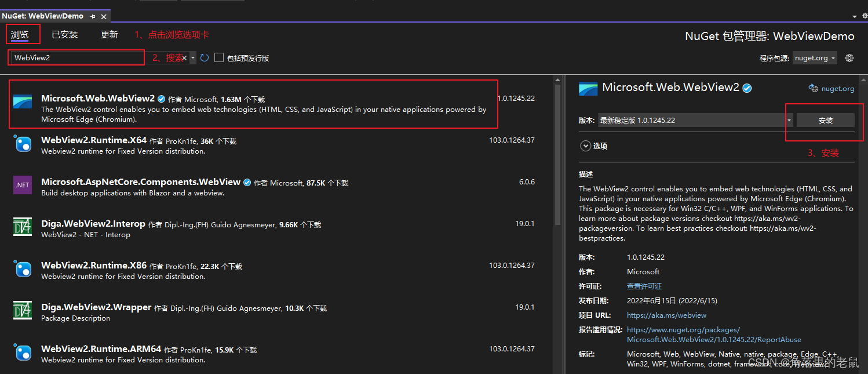Click the 发布日期 2022年6月15日 value
868x374 pixels.
(x=672, y=301)
